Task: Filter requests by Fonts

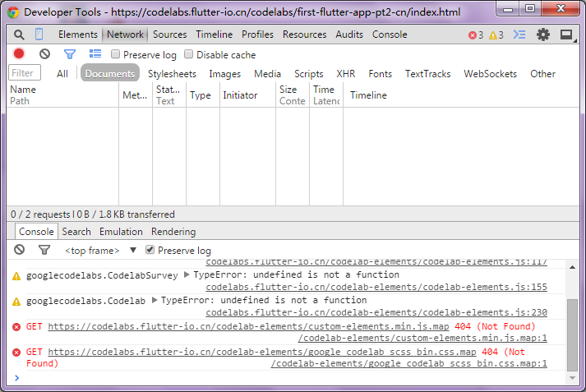Action: click(380, 74)
